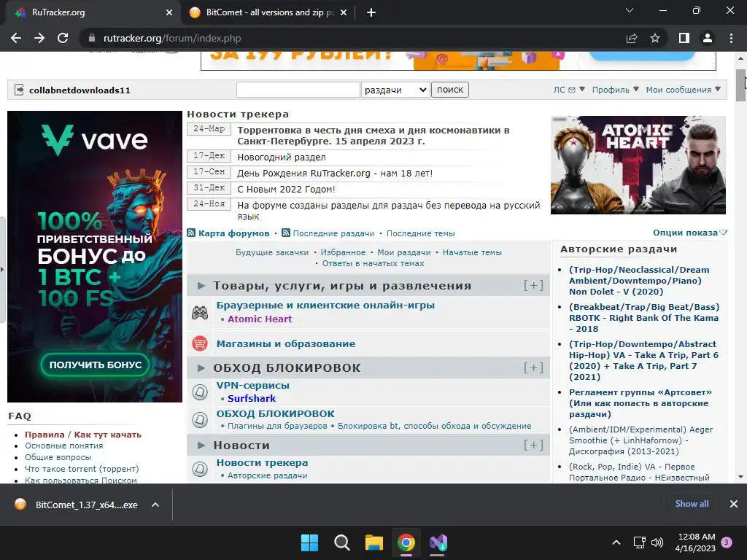Viewport: 747px width, 560px height.
Task: Open the Торрентовка news headline
Action: tap(373, 136)
